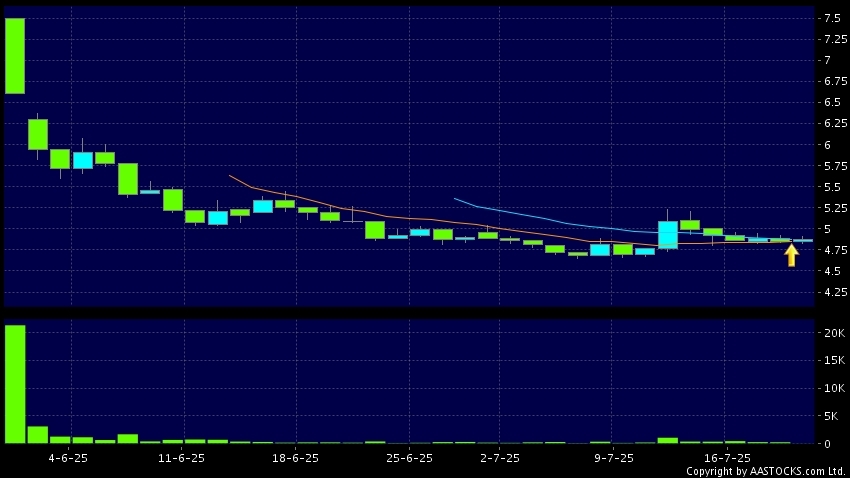
Task: Click the 4.75 price axis label
Action: 835,250
